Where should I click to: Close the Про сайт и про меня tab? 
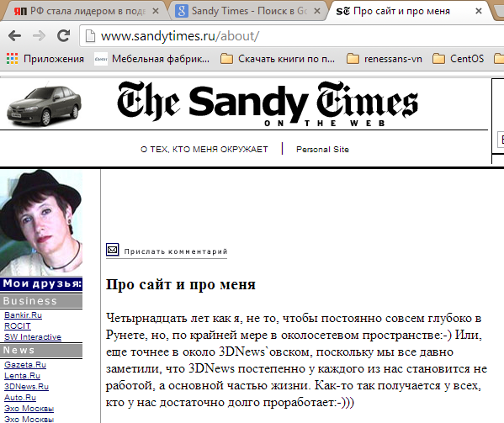479,11
